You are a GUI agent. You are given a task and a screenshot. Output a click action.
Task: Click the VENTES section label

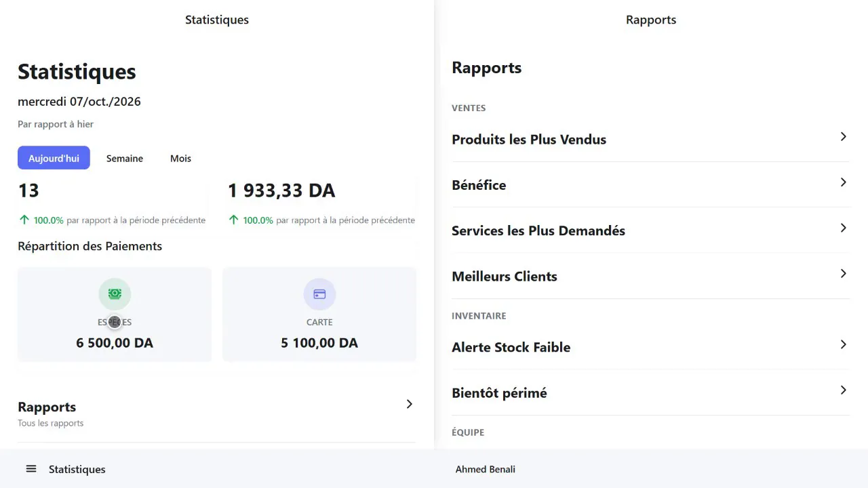coord(469,108)
